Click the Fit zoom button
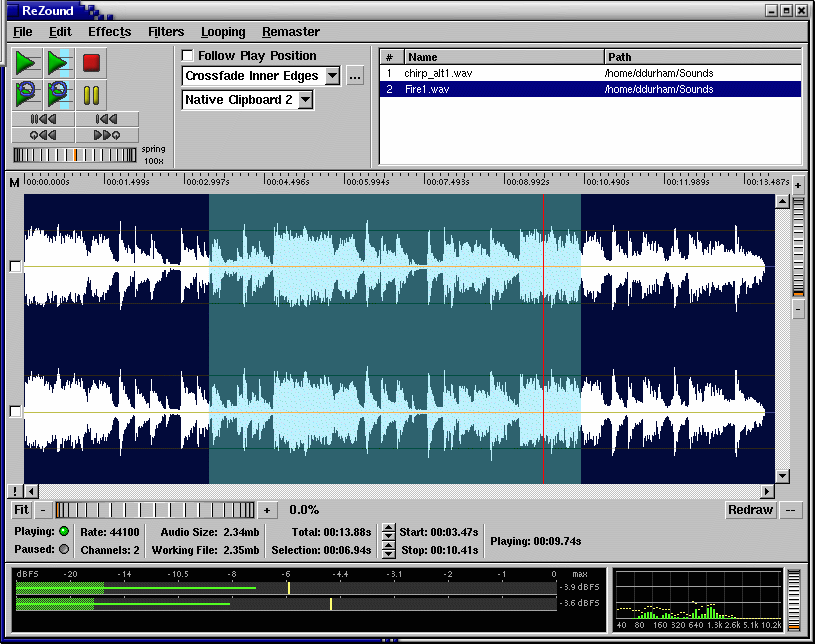This screenshot has width=815, height=644. tap(20, 510)
